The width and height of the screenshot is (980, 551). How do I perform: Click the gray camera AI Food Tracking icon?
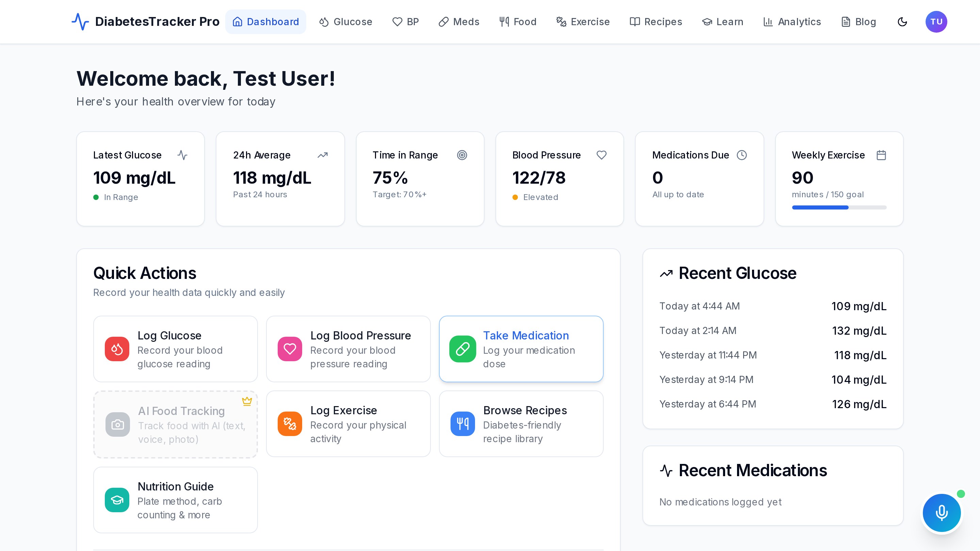coord(117,424)
